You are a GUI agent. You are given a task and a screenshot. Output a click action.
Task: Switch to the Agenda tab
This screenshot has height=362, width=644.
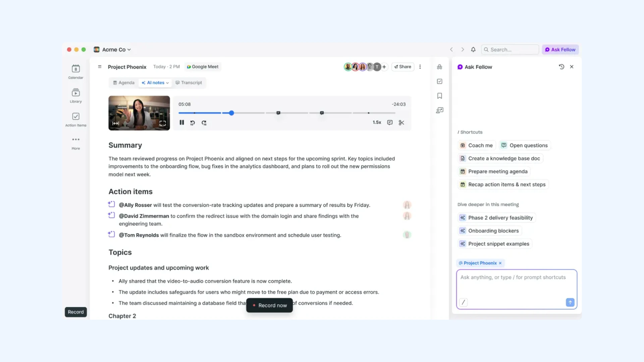tap(123, 82)
